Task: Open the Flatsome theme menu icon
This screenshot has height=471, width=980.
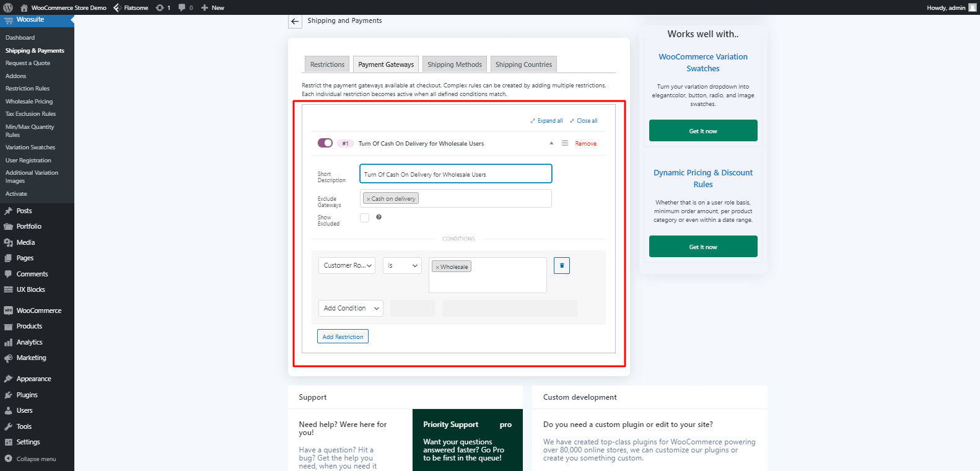Action: coord(116,7)
